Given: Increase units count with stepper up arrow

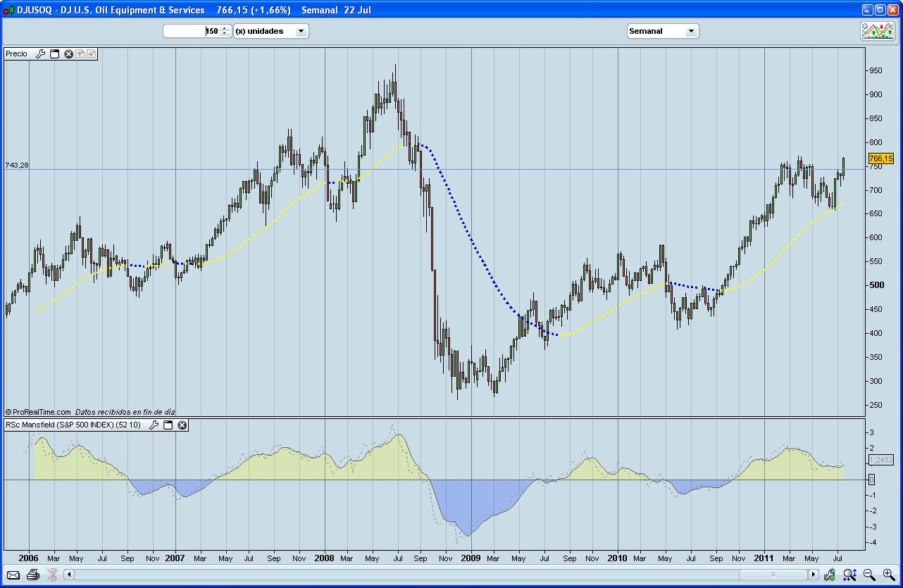Looking at the screenshot, I should 225,28.
